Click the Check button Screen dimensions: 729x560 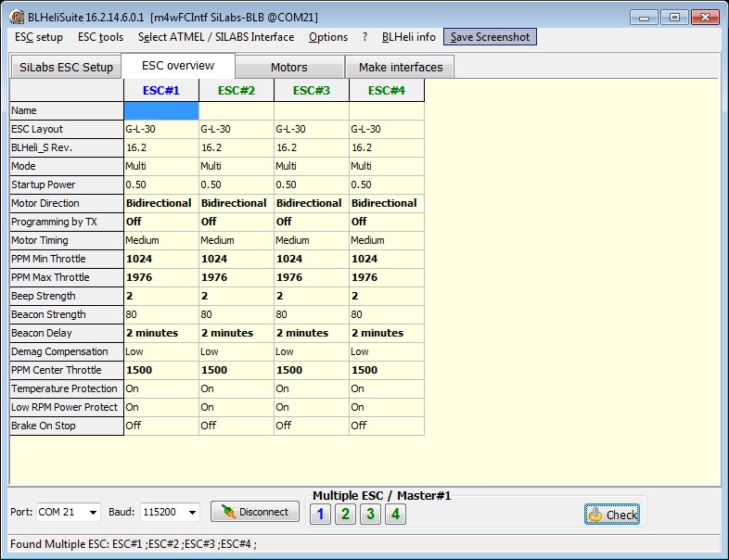pos(612,515)
